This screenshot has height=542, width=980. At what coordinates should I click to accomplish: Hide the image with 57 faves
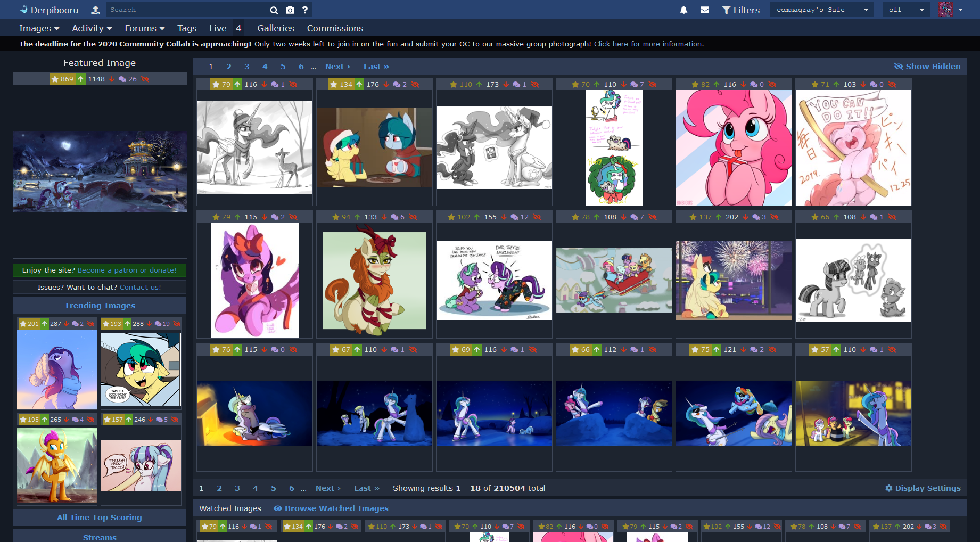coord(892,349)
